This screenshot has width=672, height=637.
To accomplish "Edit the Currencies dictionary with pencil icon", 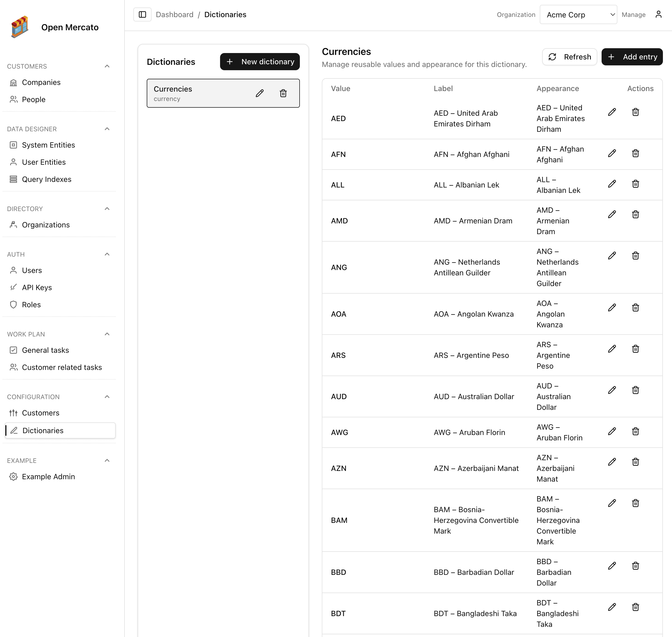I will [x=260, y=93].
